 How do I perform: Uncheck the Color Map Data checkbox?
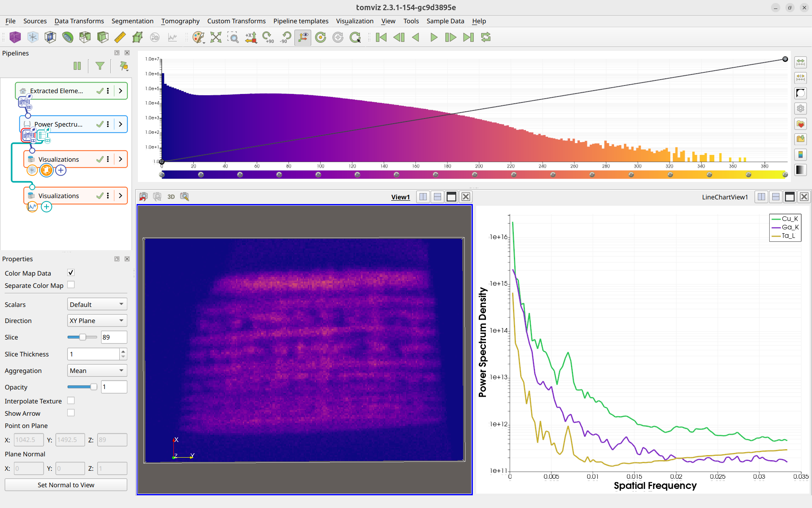[71, 273]
